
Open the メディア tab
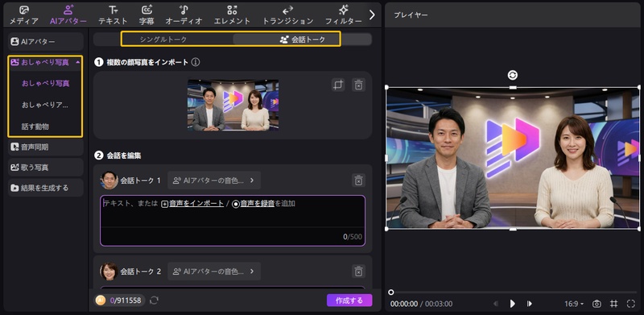click(24, 15)
